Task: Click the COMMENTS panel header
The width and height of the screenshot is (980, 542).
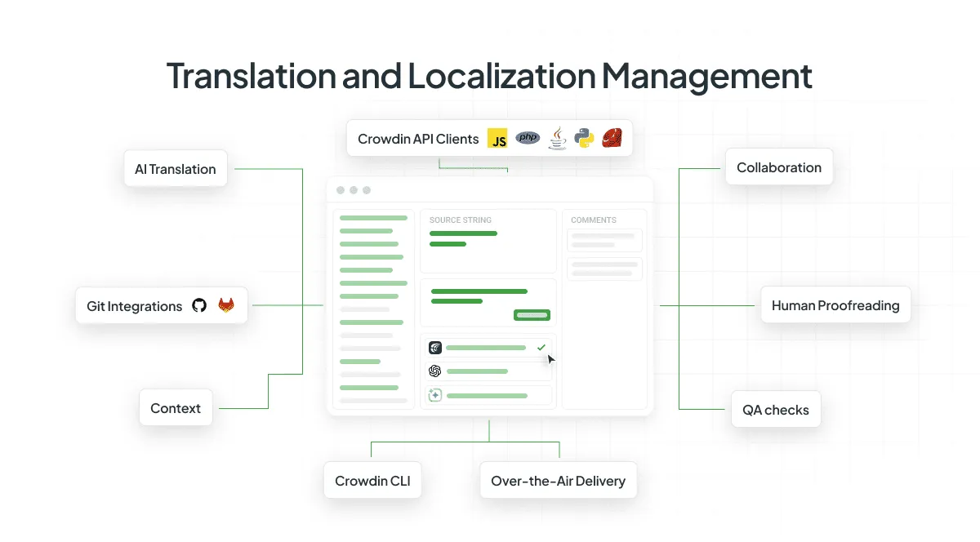Action: tap(593, 220)
